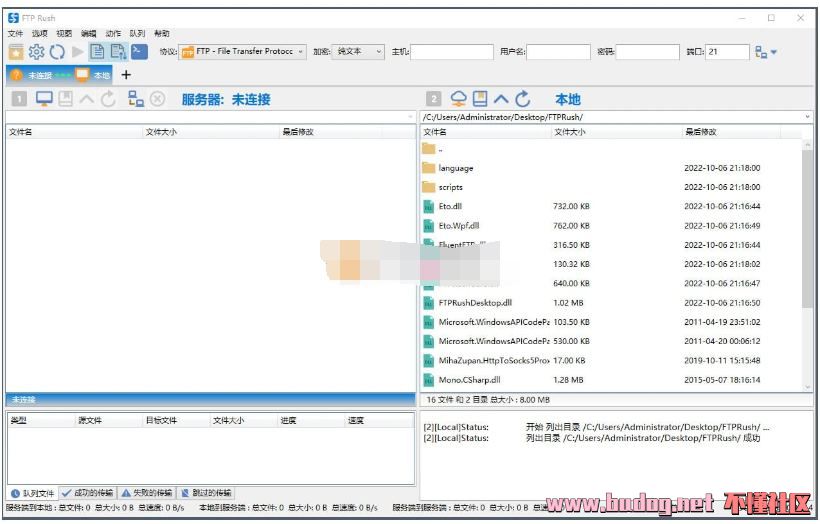Switch to 失败的传输 tab
The height and width of the screenshot is (524, 820).
point(147,493)
